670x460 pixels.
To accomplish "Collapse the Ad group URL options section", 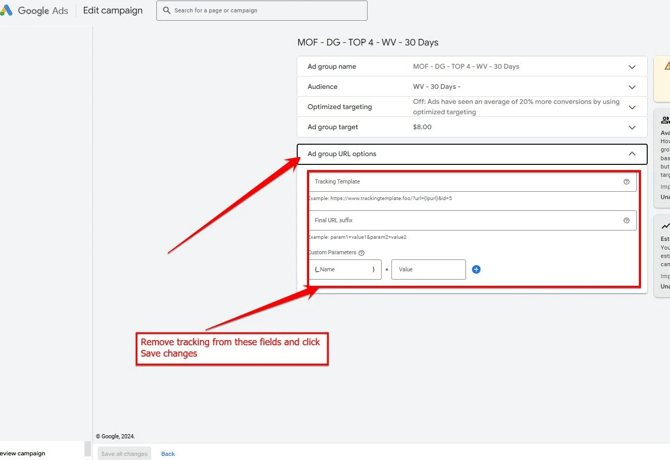I will 631,154.
